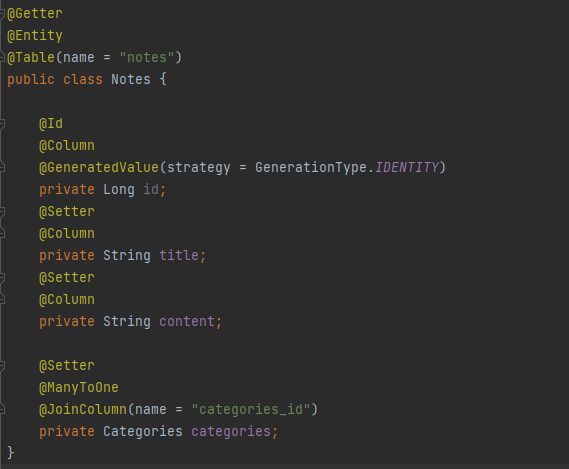Viewport: 569px width, 469px height.
Task: Click the Long type name
Action: pos(119,189)
